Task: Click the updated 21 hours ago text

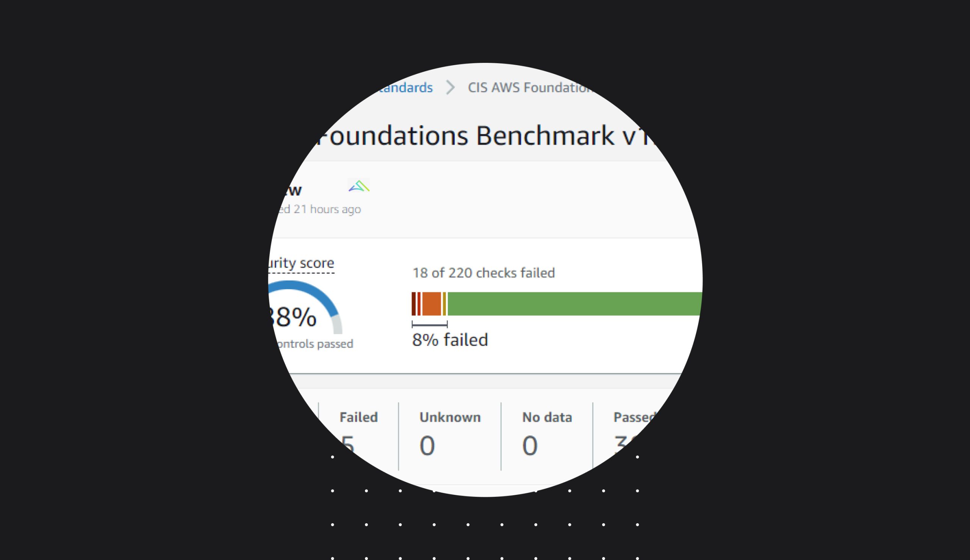Action: coord(319,209)
